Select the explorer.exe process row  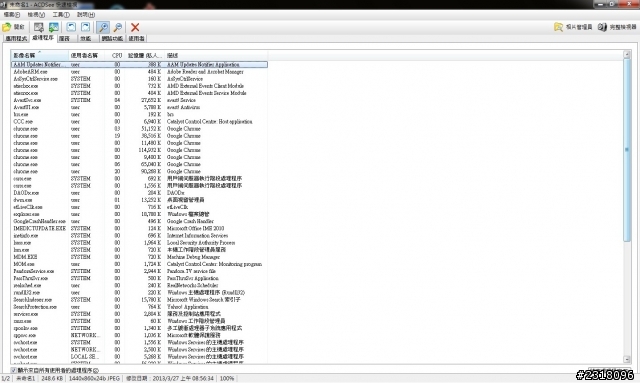pos(139,214)
